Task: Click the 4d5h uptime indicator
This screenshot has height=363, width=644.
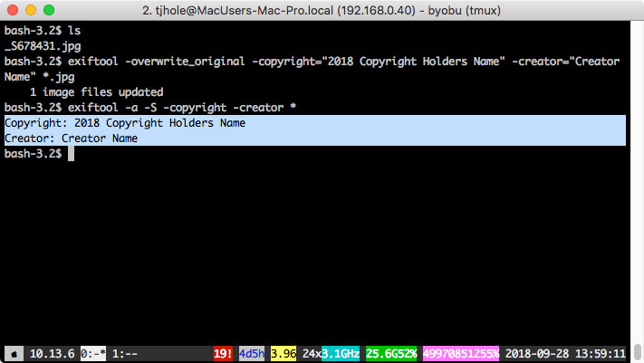Action: (252, 354)
